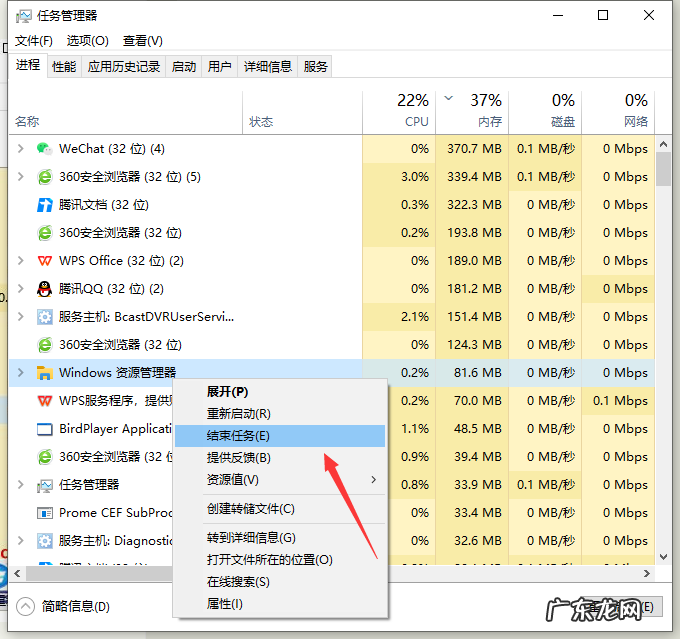The width and height of the screenshot is (680, 639).
Task: Click the vertical scrollbar down arrow
Action: coord(663,557)
